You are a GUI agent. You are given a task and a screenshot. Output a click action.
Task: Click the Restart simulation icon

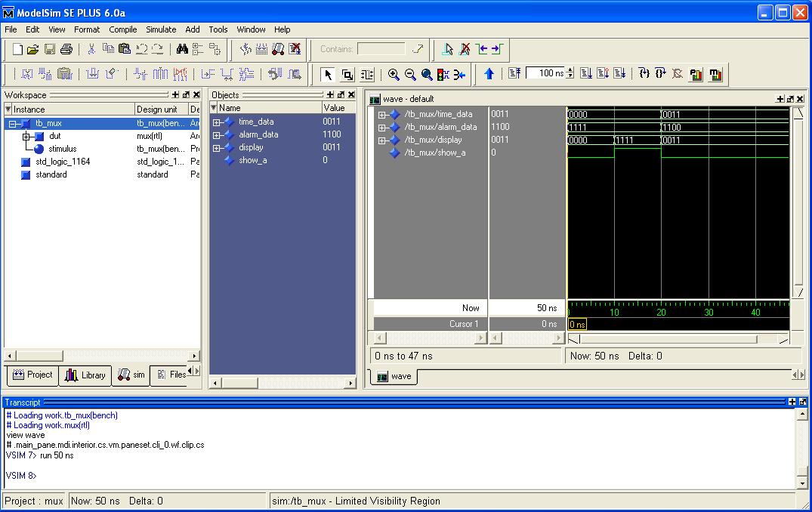pos(514,73)
